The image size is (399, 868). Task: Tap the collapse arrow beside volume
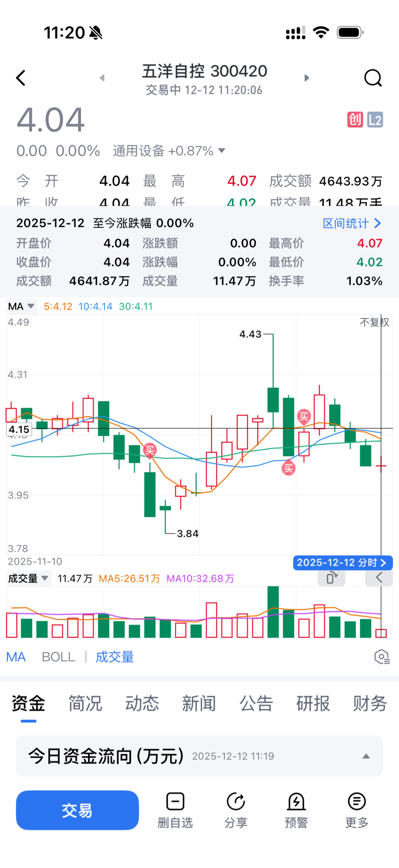coord(379,577)
